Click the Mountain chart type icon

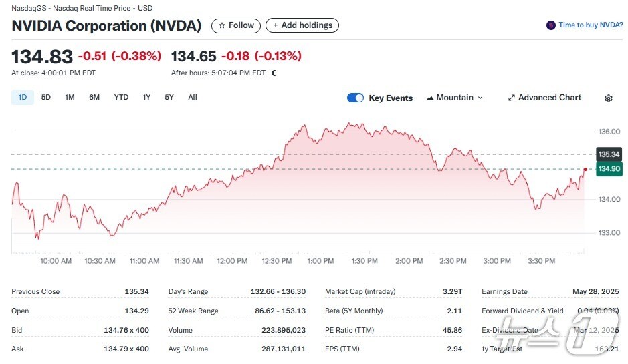click(430, 98)
